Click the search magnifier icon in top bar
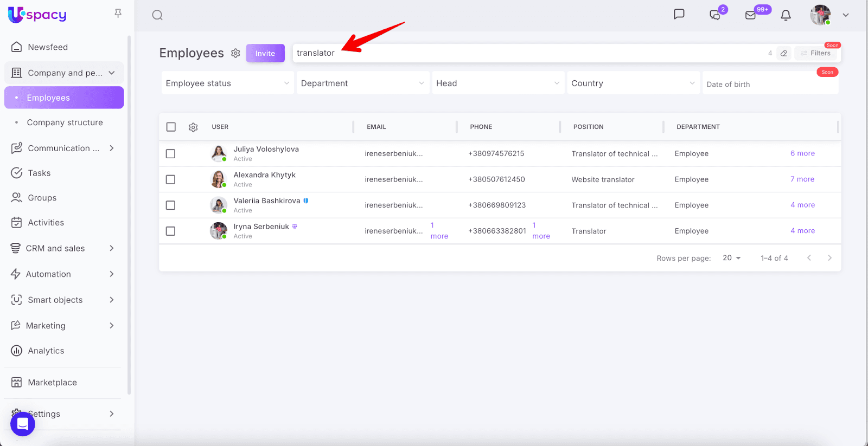868x446 pixels. (157, 15)
